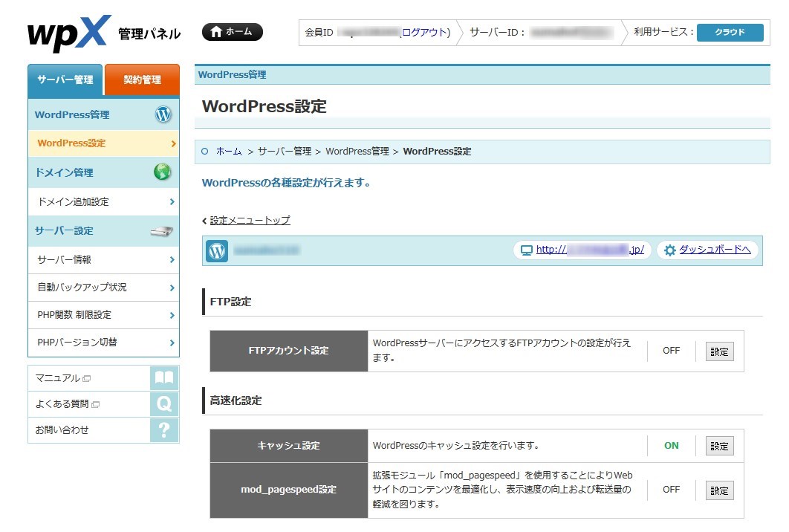Click the chevron on PHP関数 制限設定 row
Screen dimensions: 789x532
coord(172,315)
